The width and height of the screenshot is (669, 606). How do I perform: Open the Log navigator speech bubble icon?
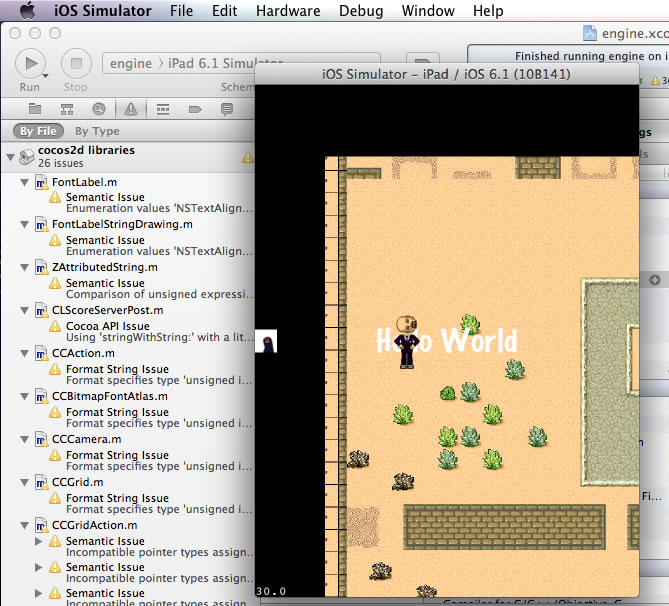point(227,108)
